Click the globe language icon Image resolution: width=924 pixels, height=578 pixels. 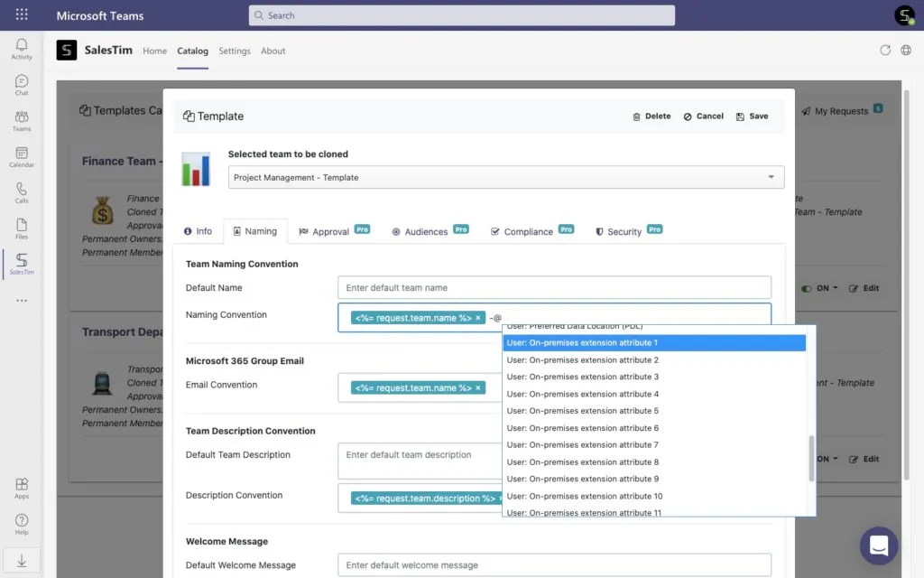pyautogui.click(x=906, y=51)
